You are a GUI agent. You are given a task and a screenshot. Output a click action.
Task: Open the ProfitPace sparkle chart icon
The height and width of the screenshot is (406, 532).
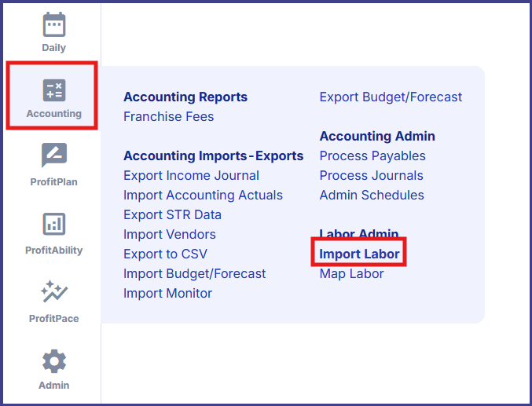[53, 293]
